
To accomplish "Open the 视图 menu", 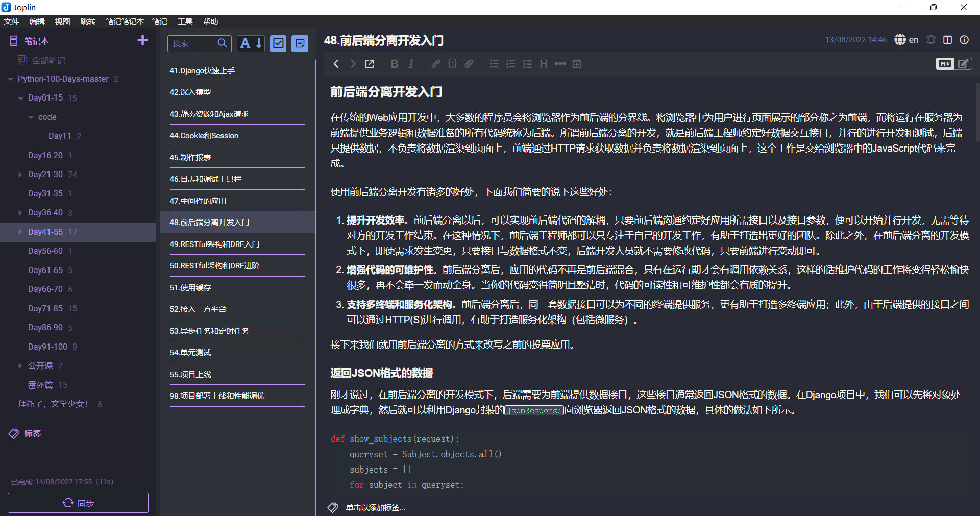I will [62, 21].
